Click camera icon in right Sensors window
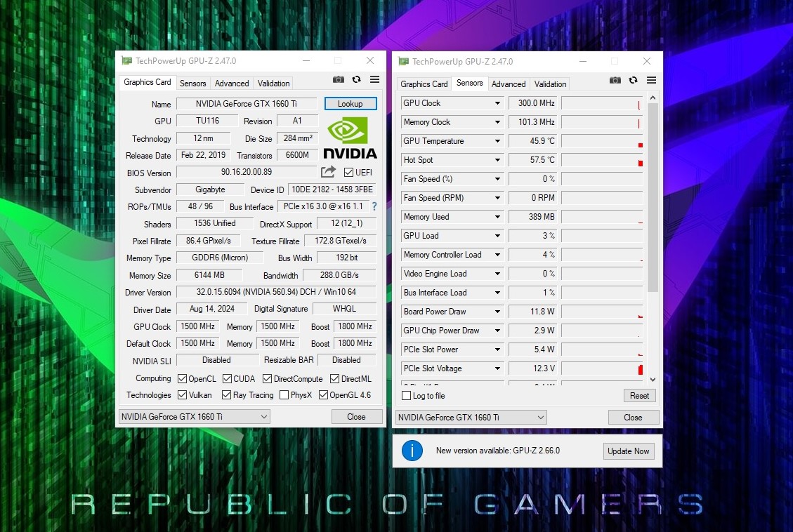This screenshot has height=532, width=793. coord(615,80)
